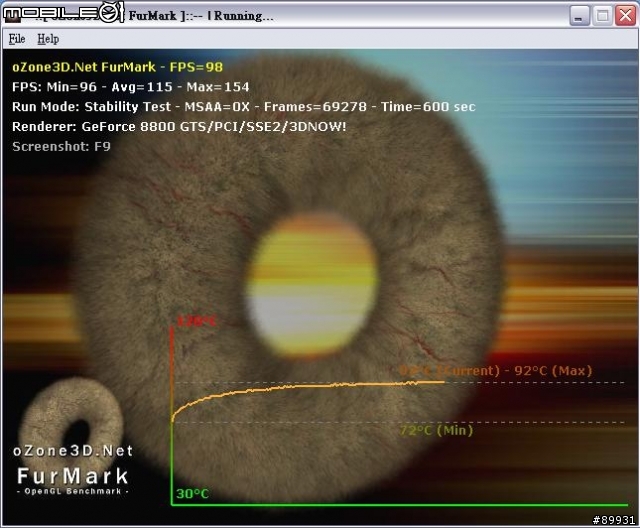Click the '#89931' number at bottom right
This screenshot has width=640, height=528.
pyautogui.click(x=614, y=520)
